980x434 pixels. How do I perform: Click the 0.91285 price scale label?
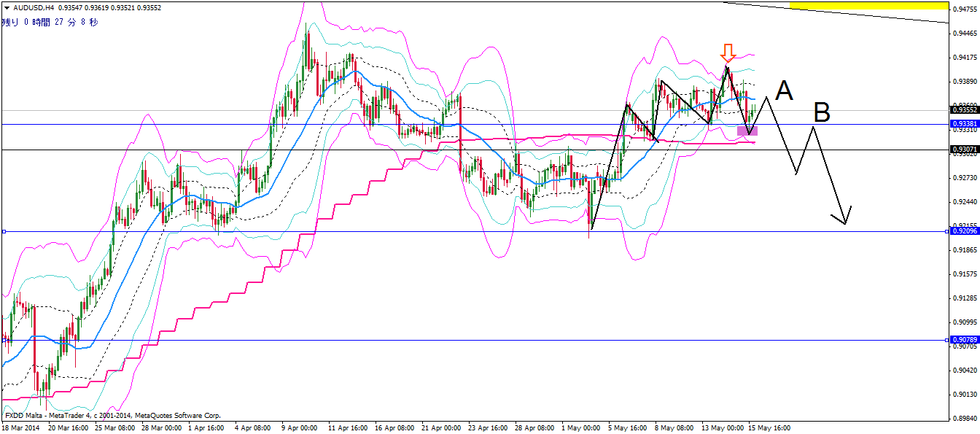tap(965, 298)
